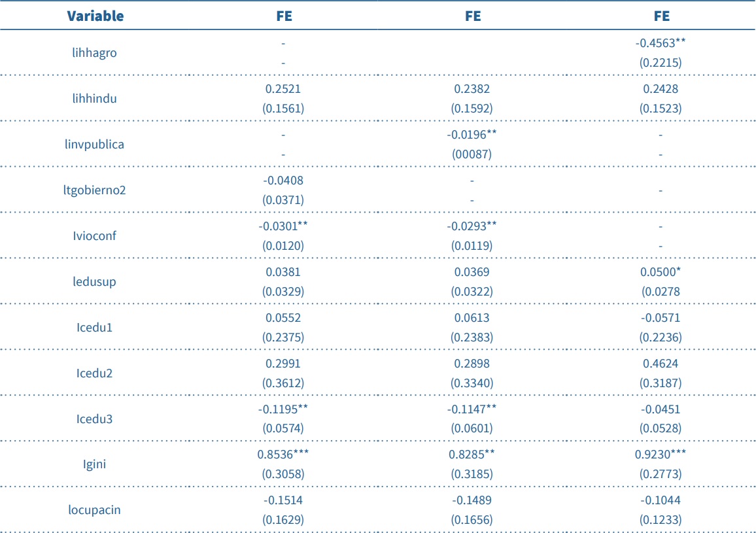The height and width of the screenshot is (533, 756).
Task: Select the Icedu1 row label
Action: 95,328
